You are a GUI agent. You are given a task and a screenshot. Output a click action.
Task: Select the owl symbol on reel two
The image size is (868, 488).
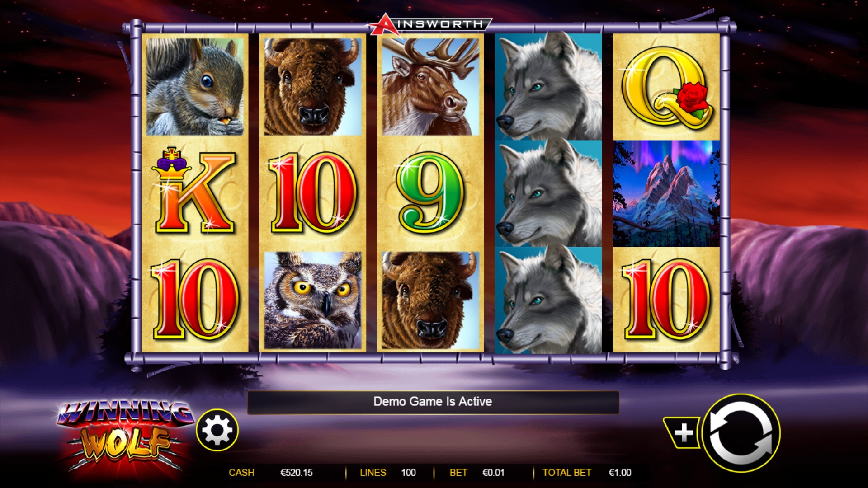pos(313,300)
